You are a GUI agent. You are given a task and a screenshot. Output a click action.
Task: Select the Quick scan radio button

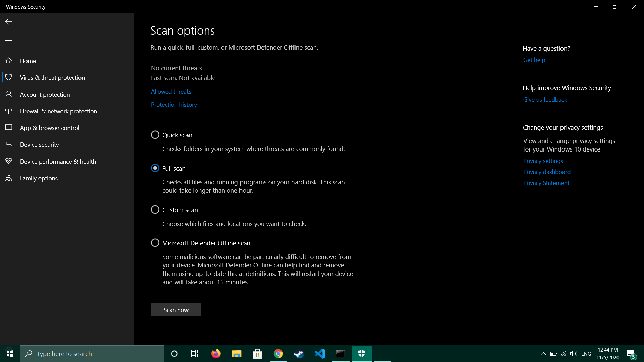click(155, 135)
